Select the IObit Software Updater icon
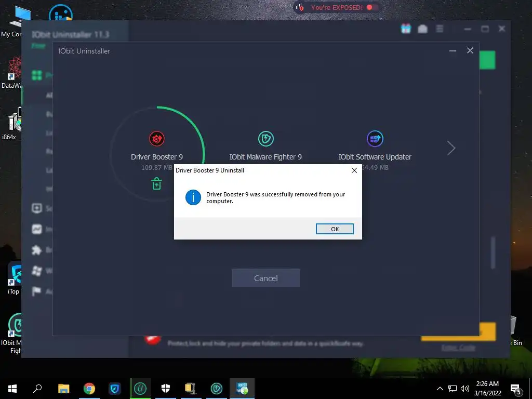 [375, 139]
